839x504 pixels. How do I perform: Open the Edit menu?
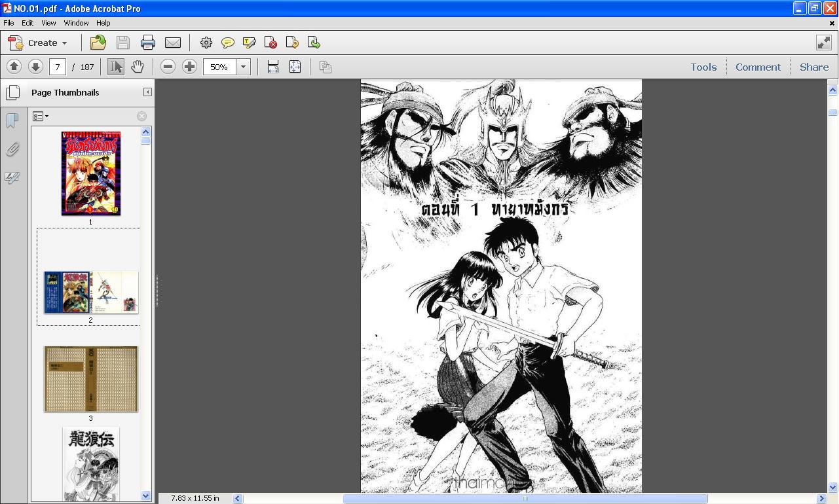click(28, 23)
